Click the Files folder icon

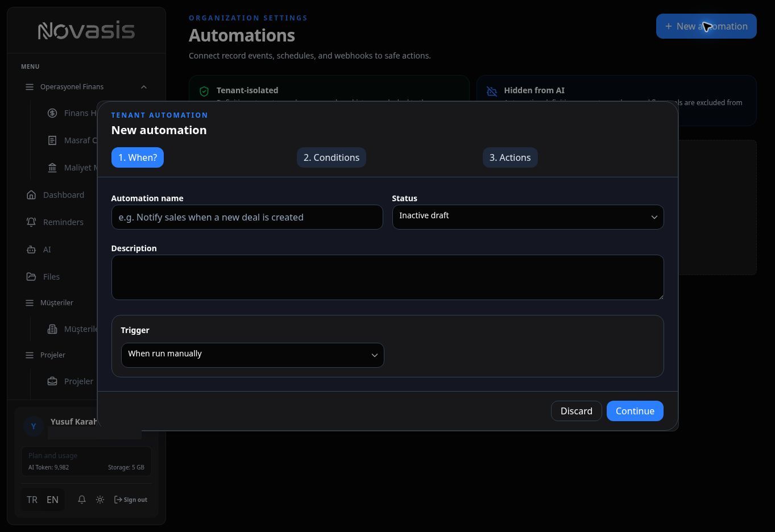pyautogui.click(x=31, y=277)
